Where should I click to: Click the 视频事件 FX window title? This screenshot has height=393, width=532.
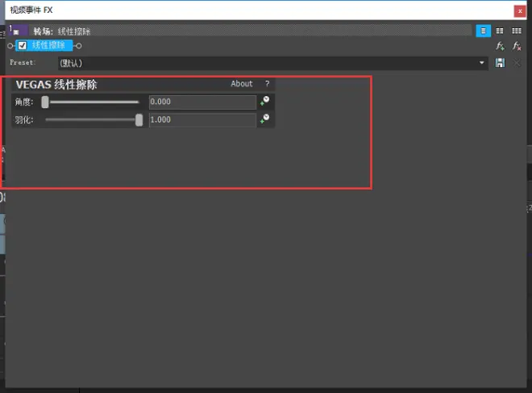tap(31, 10)
